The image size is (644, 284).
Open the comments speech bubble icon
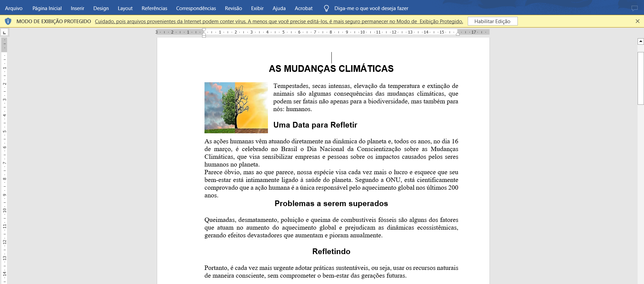634,8
